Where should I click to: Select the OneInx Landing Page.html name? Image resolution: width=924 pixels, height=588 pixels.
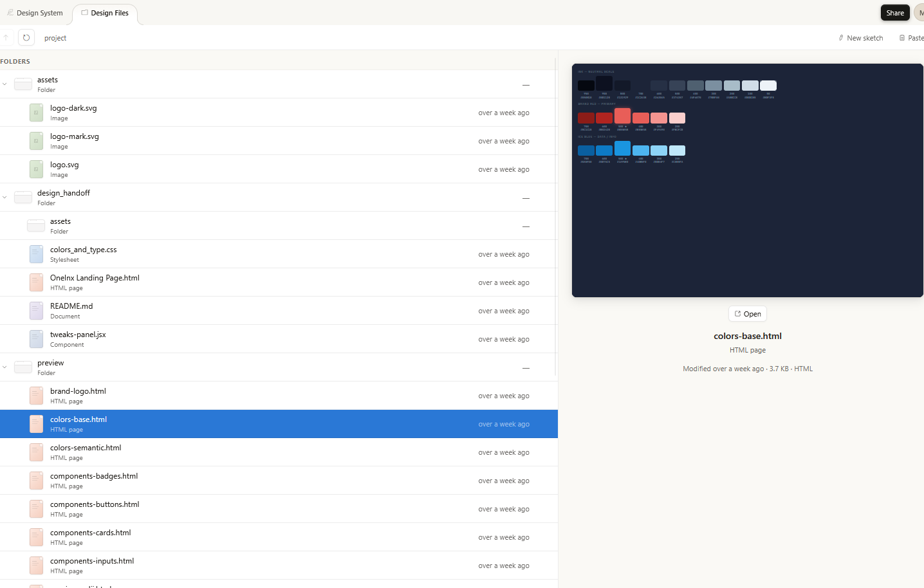95,278
